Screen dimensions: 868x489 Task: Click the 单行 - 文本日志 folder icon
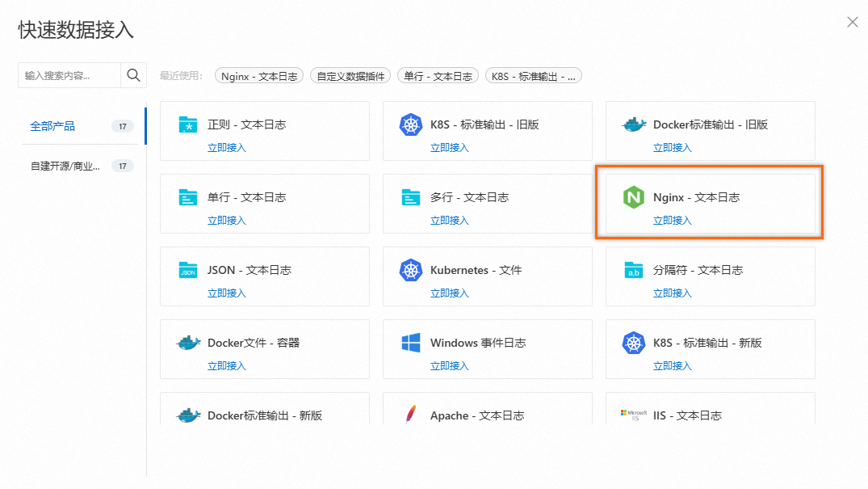[x=188, y=197]
